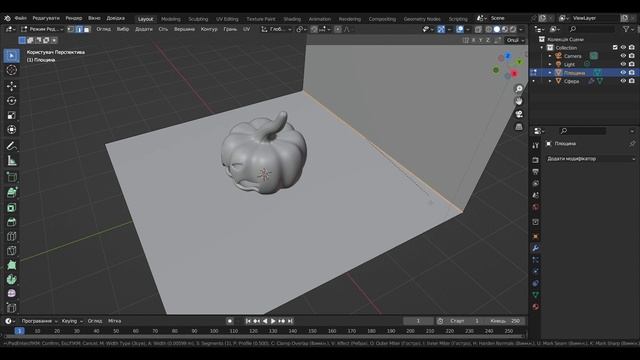Select the Add Cube tool
This screenshot has width=640, height=360.
[x=11, y=177]
